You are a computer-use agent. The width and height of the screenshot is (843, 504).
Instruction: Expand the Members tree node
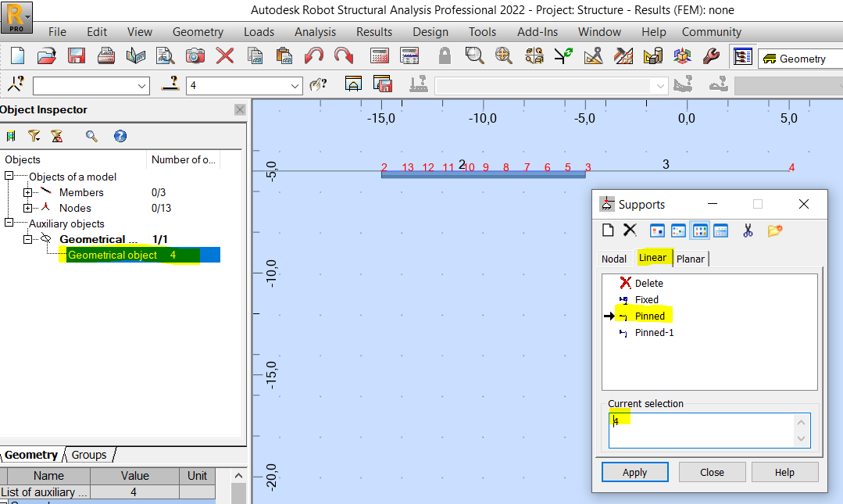click(x=28, y=192)
